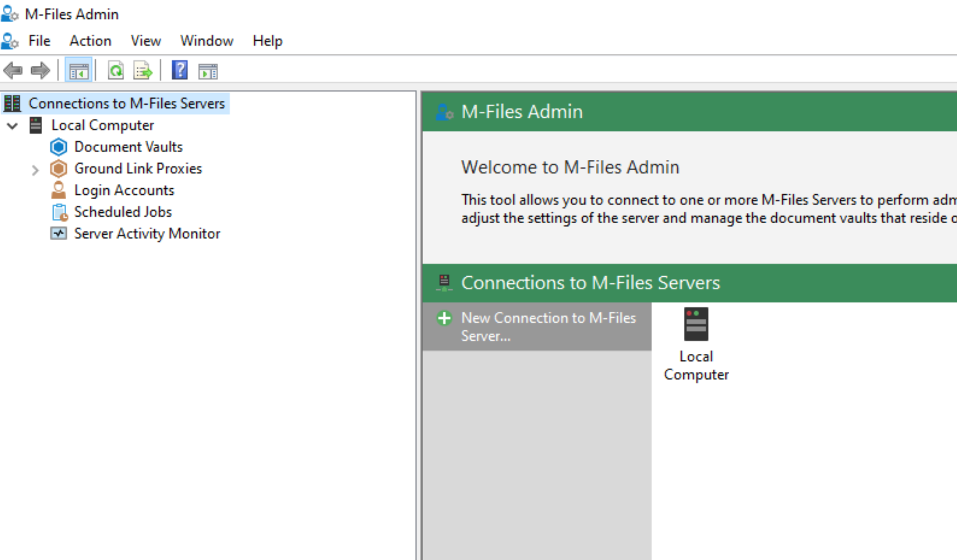Click the Connections to M-Files Servers tree icon

tap(12, 103)
